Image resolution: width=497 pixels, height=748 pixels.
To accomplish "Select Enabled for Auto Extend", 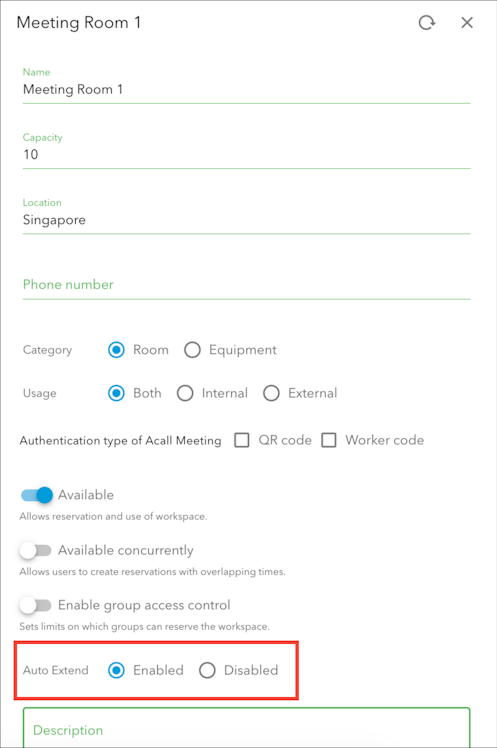I will pyautogui.click(x=116, y=670).
